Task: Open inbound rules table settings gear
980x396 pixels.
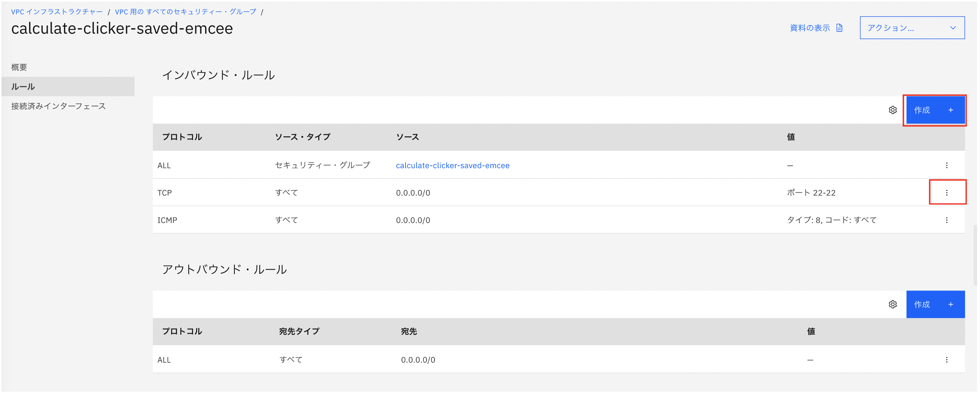Action: pos(893,110)
